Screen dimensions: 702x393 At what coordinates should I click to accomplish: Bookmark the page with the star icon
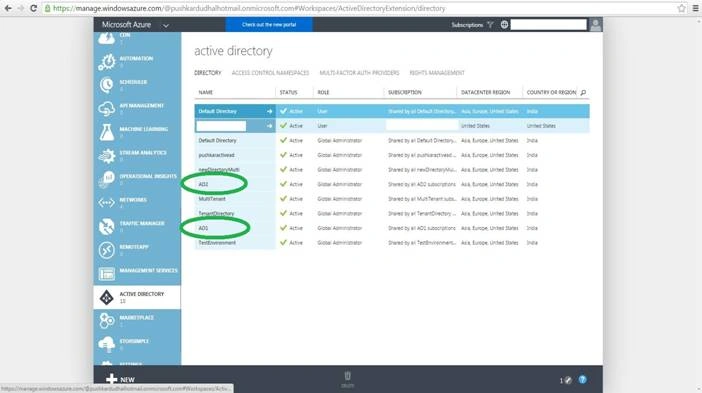[x=681, y=8]
